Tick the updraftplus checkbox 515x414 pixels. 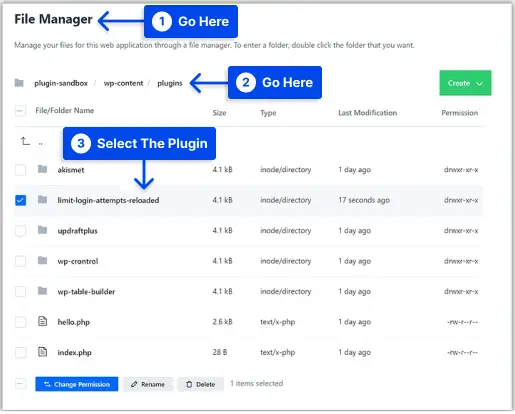click(20, 231)
